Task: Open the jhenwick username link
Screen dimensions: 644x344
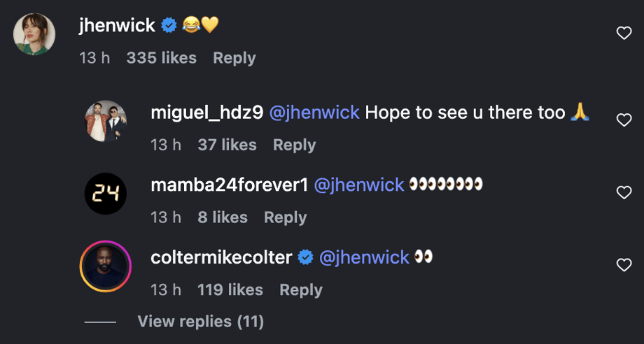Action: click(118, 26)
